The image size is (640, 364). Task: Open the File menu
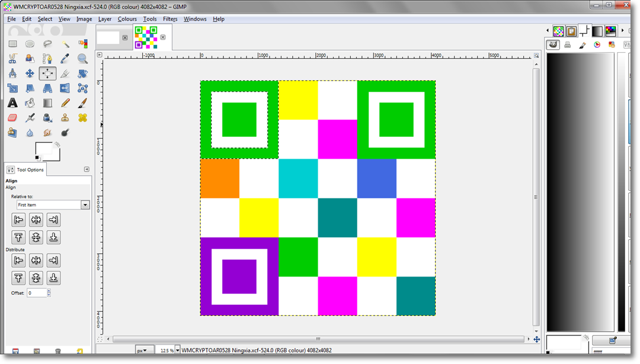(11, 19)
